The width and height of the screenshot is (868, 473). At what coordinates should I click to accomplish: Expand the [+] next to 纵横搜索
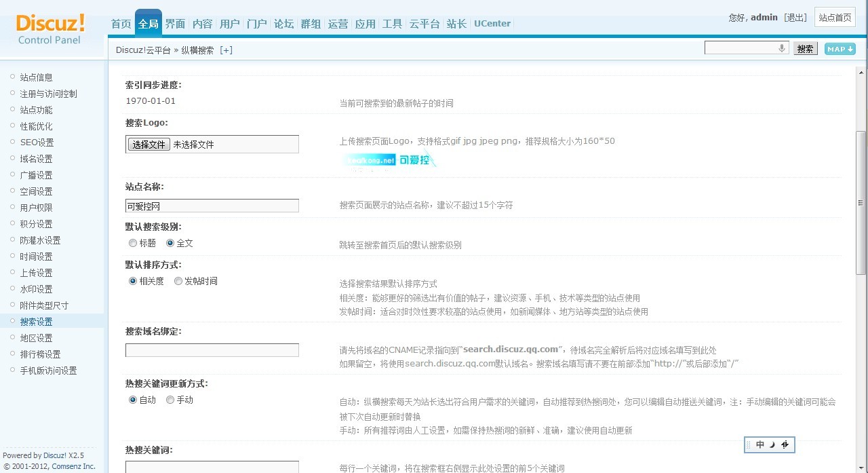(x=226, y=50)
